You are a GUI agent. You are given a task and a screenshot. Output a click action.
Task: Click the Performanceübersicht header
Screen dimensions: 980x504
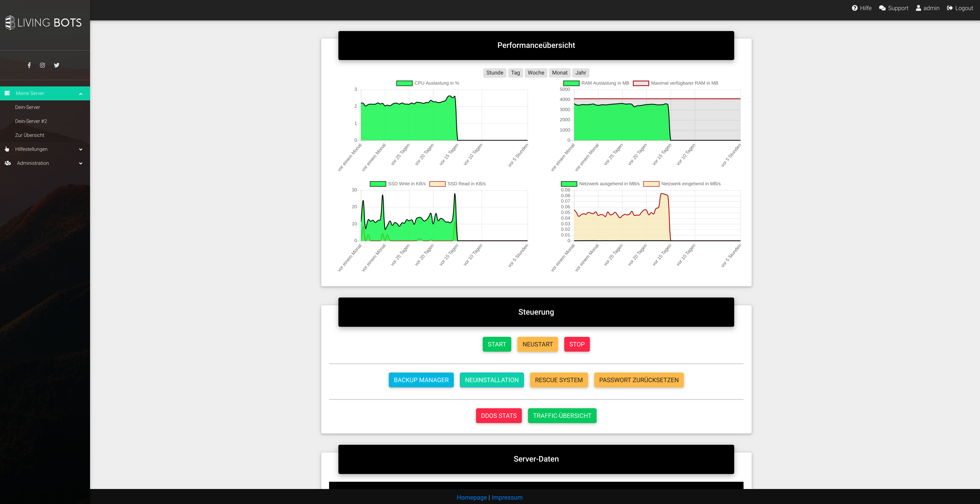coord(536,45)
